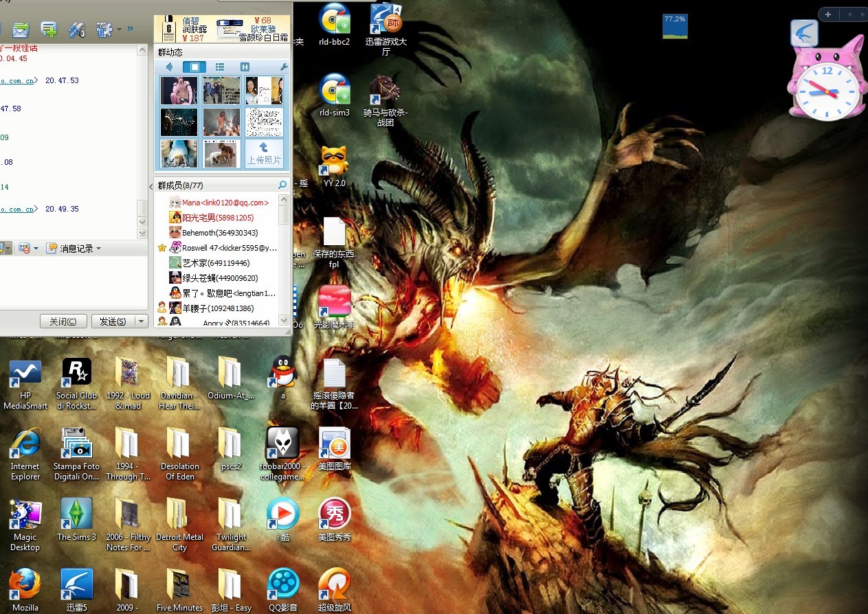Open 光影魔术手 desktop shortcut

click(335, 307)
